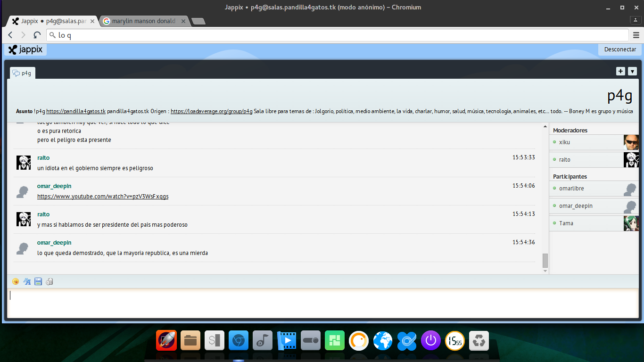This screenshot has height=362, width=644.
Task: Click the clock icon in the dock
Action: (455, 340)
